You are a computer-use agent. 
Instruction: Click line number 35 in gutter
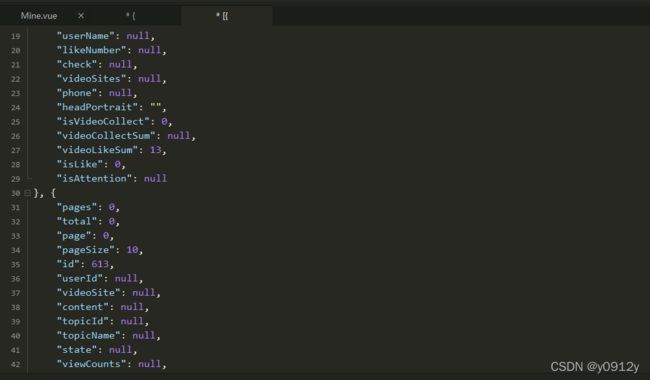click(x=16, y=264)
